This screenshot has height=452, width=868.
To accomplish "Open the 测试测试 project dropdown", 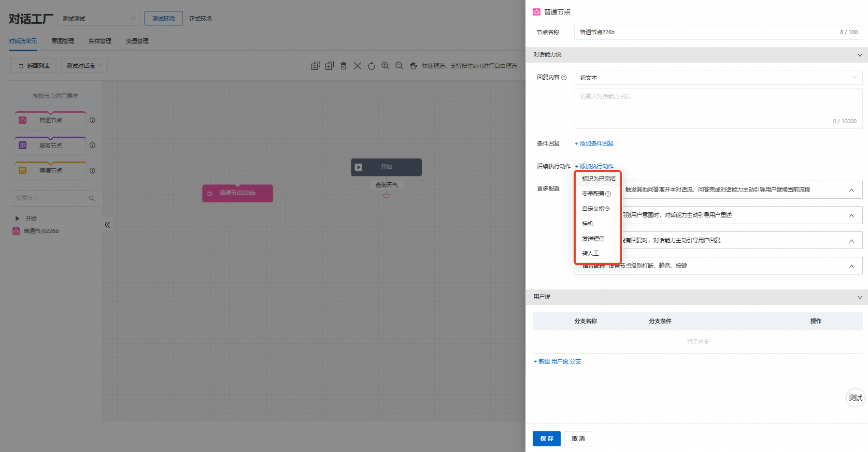I will [99, 19].
